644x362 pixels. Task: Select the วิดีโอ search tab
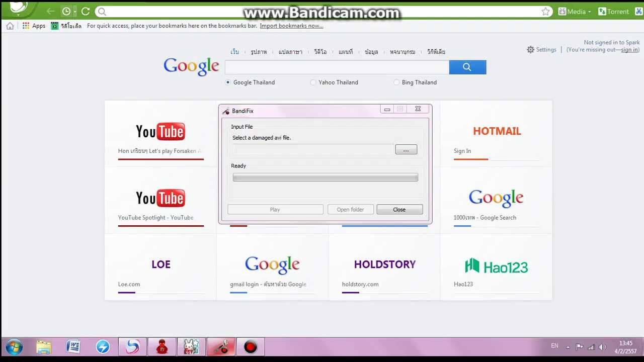click(320, 52)
